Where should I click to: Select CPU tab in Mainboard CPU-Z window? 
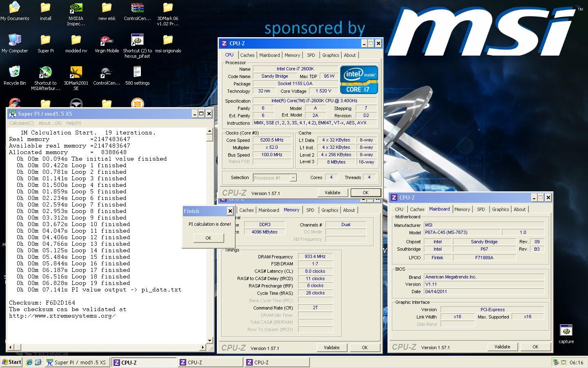coord(399,209)
